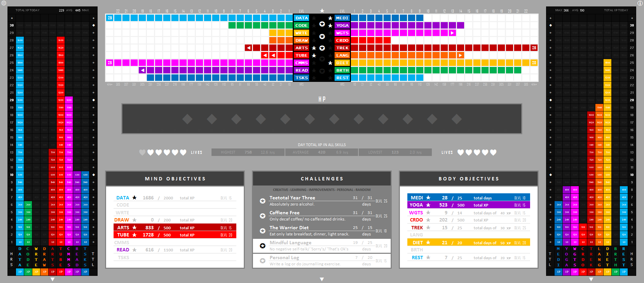Click the star beside TUBE in skills chart
The width and height of the screenshot is (644, 283).
coord(314,55)
